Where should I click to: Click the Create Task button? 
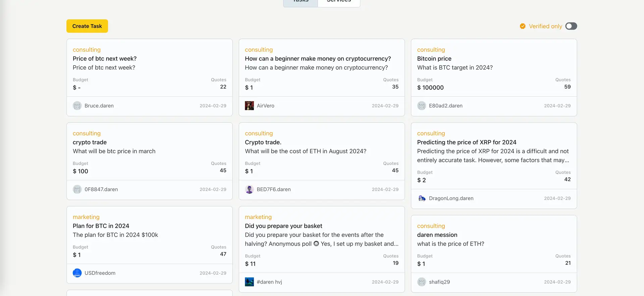pos(87,26)
